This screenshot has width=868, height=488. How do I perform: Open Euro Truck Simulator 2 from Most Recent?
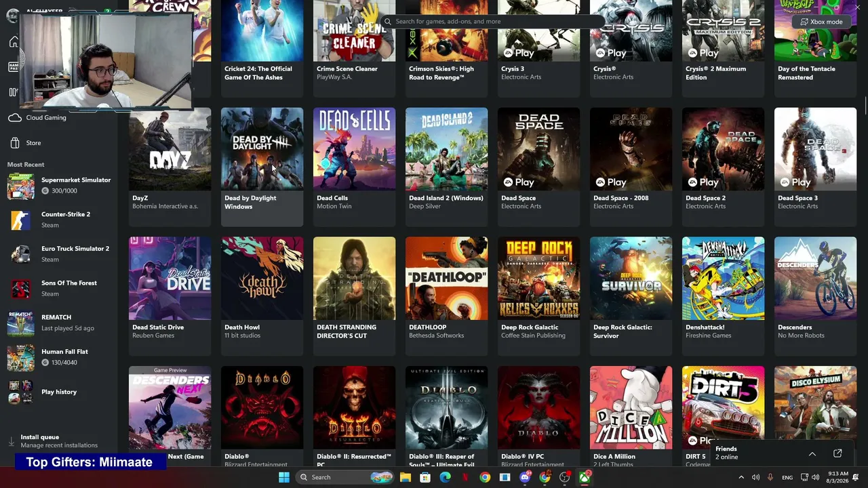tap(60, 254)
